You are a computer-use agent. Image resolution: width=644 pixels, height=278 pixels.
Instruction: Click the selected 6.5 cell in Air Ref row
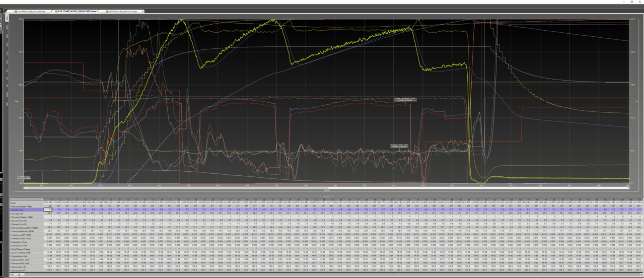48,210
